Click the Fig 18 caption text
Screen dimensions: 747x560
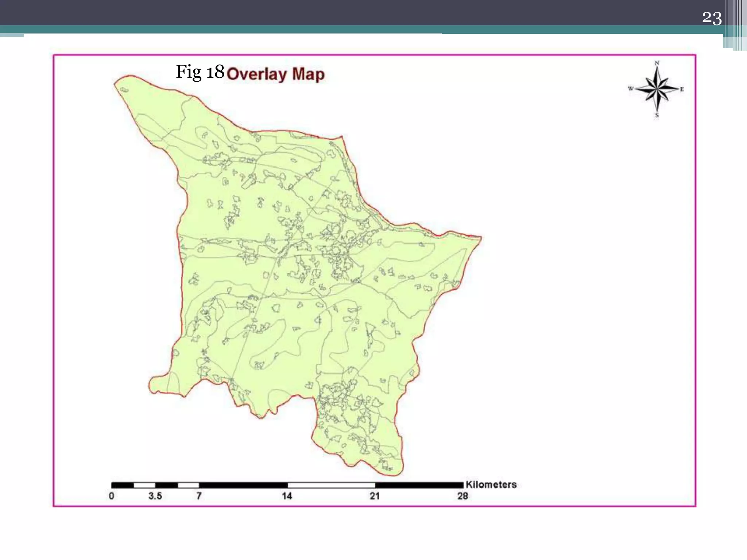(x=200, y=71)
